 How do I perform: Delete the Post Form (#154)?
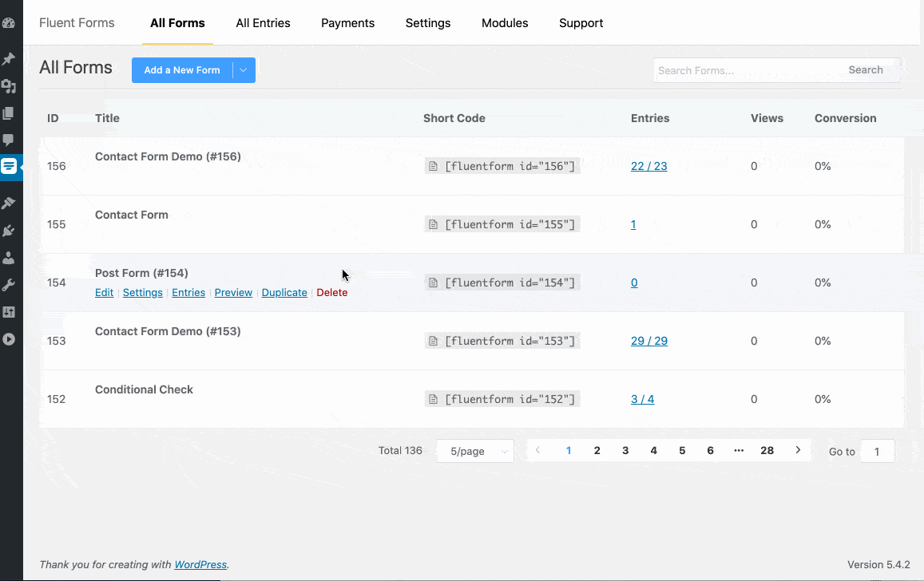(331, 293)
